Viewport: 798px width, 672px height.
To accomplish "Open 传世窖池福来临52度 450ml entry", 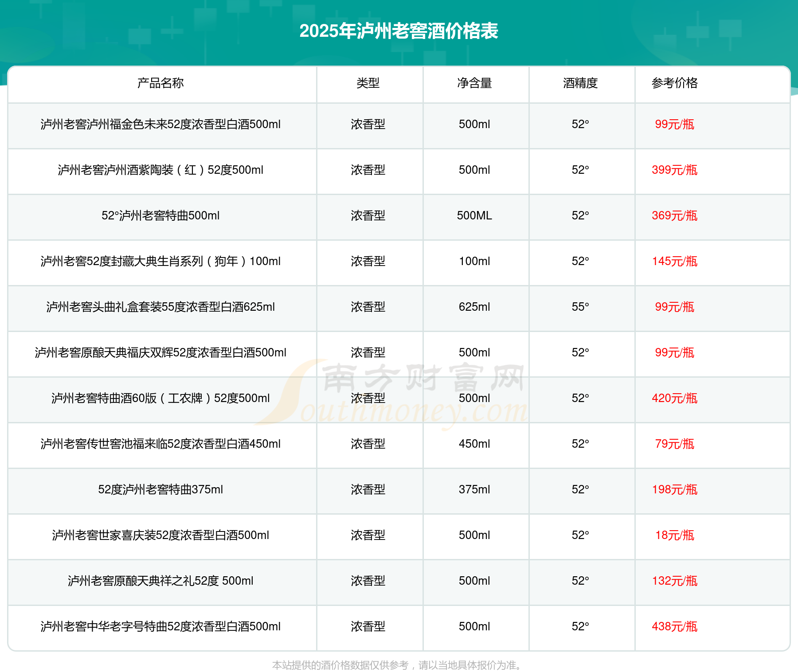I will pyautogui.click(x=160, y=444).
